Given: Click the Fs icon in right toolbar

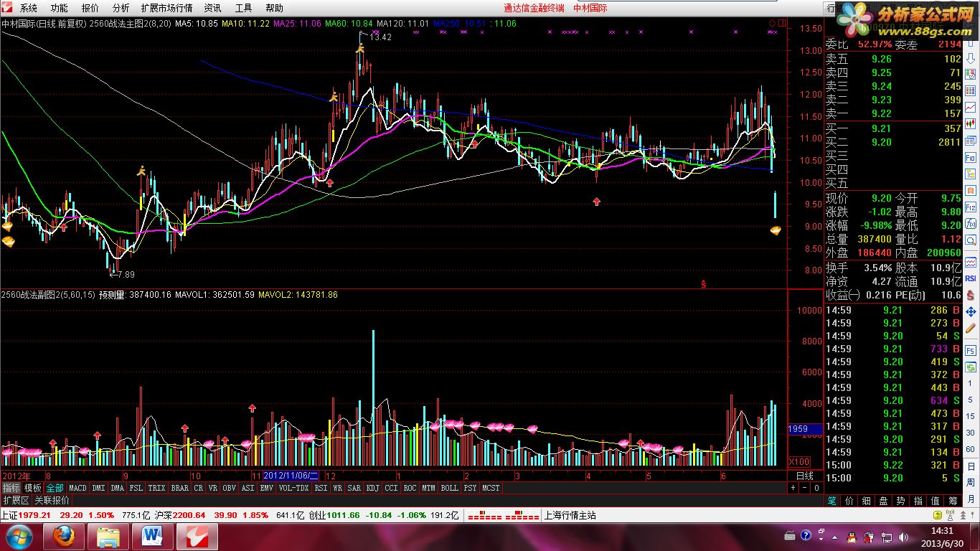Looking at the screenshot, I should 970,351.
